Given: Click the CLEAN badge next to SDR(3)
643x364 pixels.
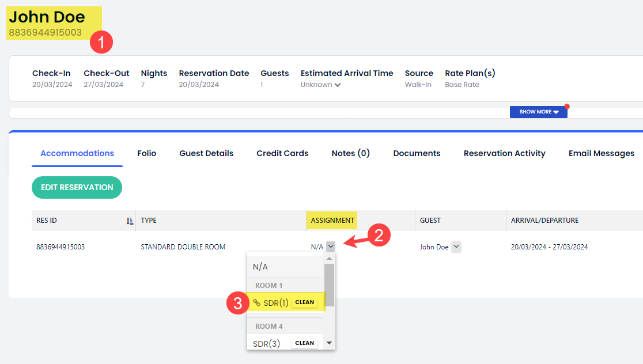Looking at the screenshot, I should coord(304,343).
